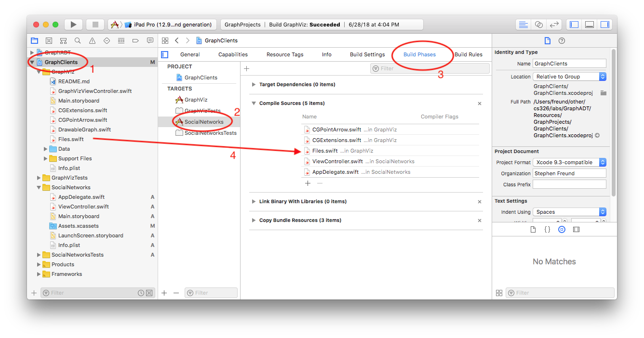644x338 pixels.
Task: Show the File inspector
Action: click(x=547, y=40)
